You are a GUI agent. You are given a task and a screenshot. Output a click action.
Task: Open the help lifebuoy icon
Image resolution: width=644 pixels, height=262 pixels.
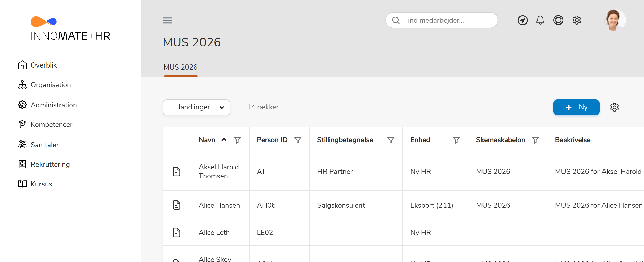tap(558, 20)
